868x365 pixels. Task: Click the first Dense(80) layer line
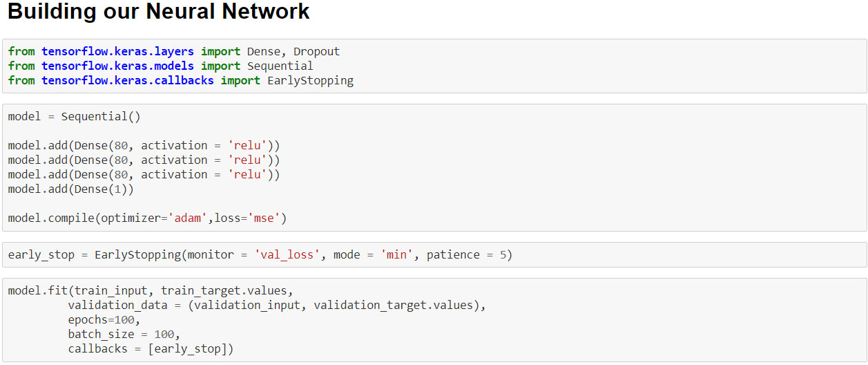point(144,146)
